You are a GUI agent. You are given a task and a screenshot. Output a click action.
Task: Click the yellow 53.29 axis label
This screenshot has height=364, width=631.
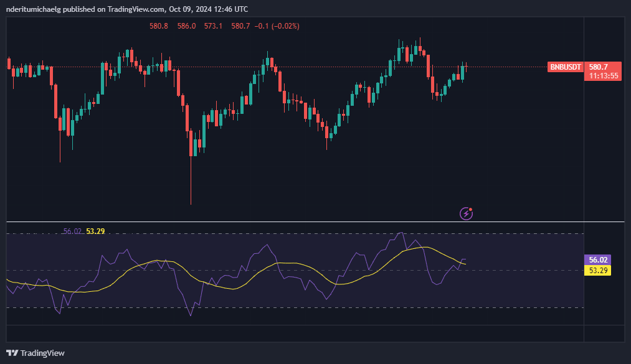click(598, 270)
